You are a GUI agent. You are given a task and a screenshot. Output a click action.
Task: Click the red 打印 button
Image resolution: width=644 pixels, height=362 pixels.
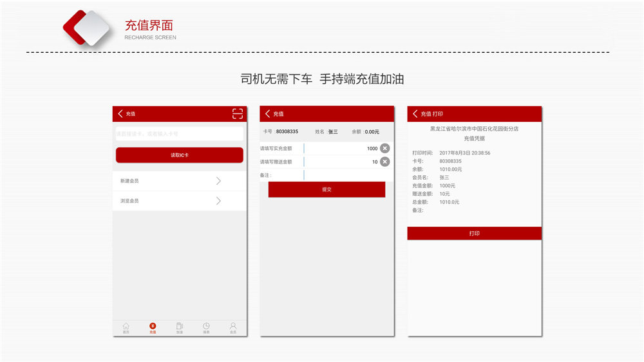475,233
